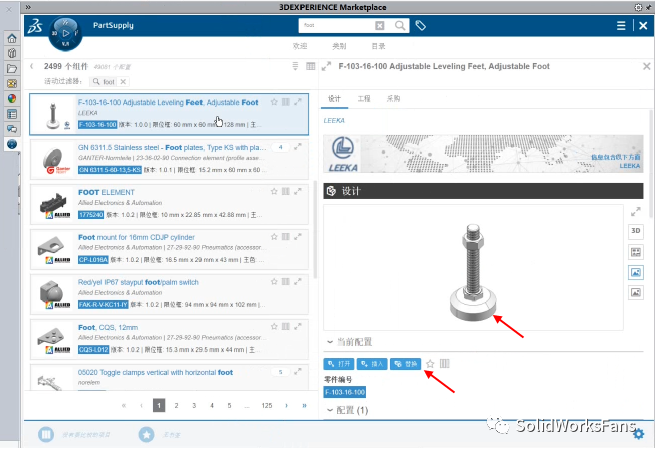Click the 打开 button
This screenshot has height=452, width=656.
pos(338,364)
